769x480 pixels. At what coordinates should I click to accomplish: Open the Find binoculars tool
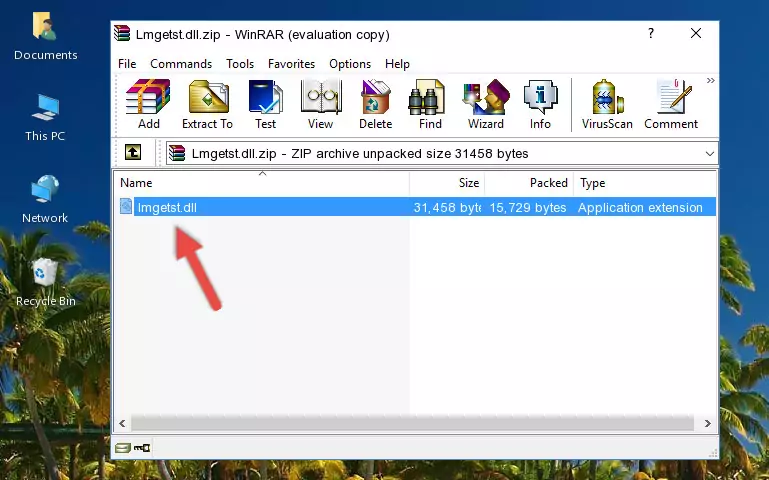click(430, 104)
